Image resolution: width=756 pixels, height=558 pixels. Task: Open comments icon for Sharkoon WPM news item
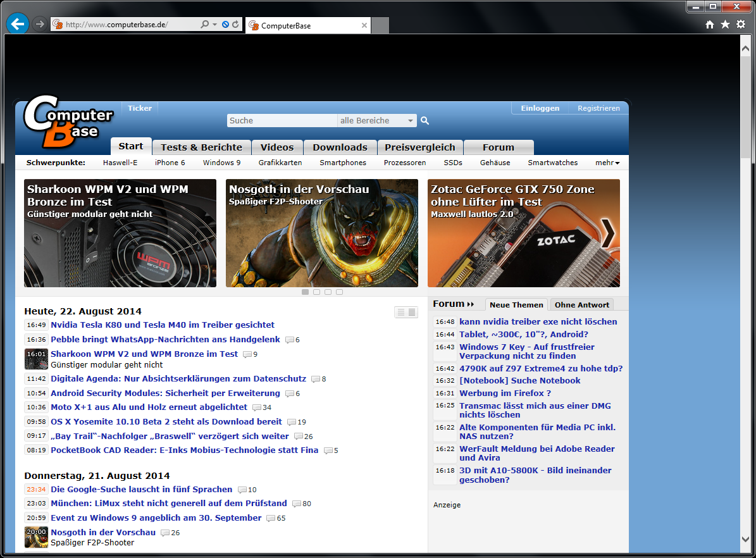[x=247, y=354]
